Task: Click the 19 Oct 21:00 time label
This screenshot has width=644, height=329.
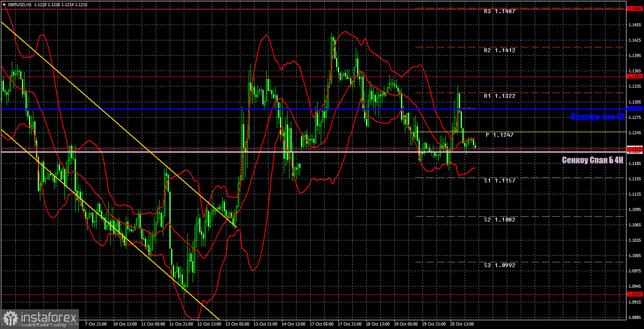Action: click(433, 325)
